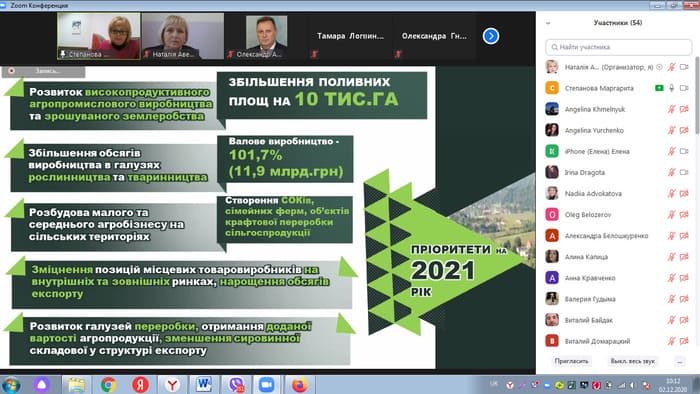
Task: Click the participant search field
Action: (x=619, y=47)
